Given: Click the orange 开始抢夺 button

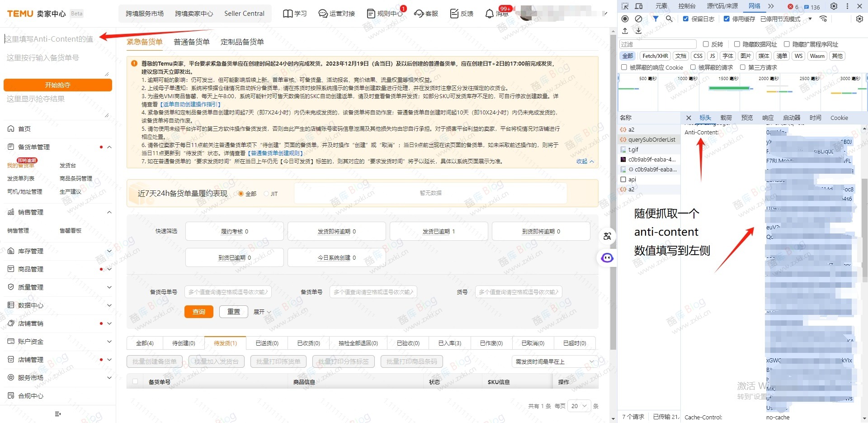Looking at the screenshot, I should click(58, 85).
